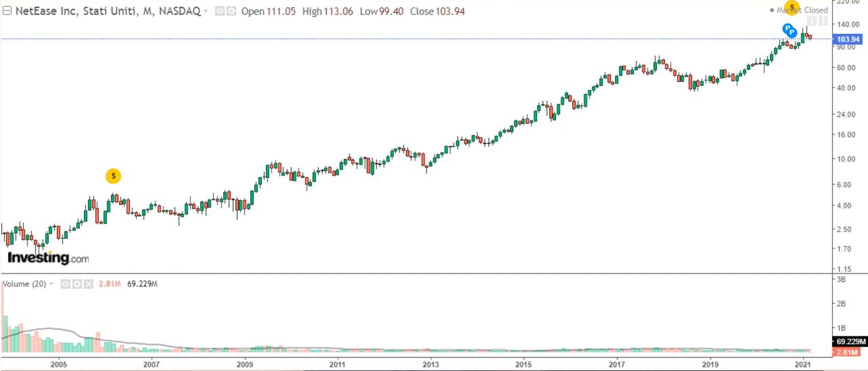Click the 2021 label on time axis

[804, 364]
